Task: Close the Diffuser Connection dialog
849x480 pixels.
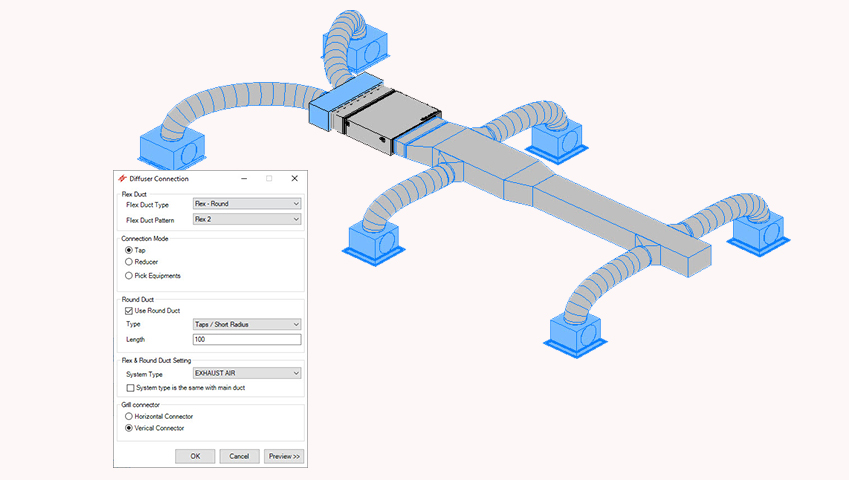Action: [295, 179]
